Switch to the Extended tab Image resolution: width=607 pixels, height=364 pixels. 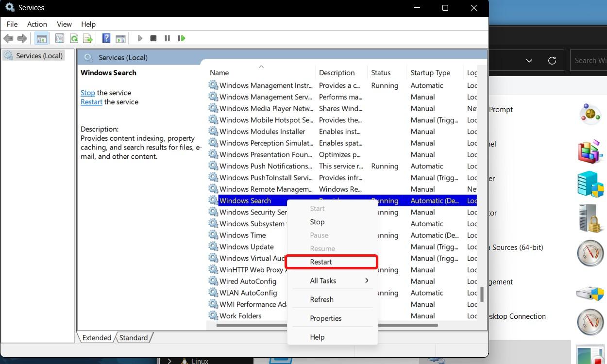[x=97, y=338]
